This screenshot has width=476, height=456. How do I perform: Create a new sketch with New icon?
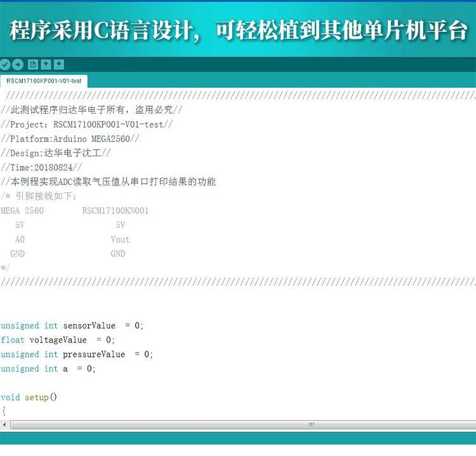pyautogui.click(x=33, y=64)
